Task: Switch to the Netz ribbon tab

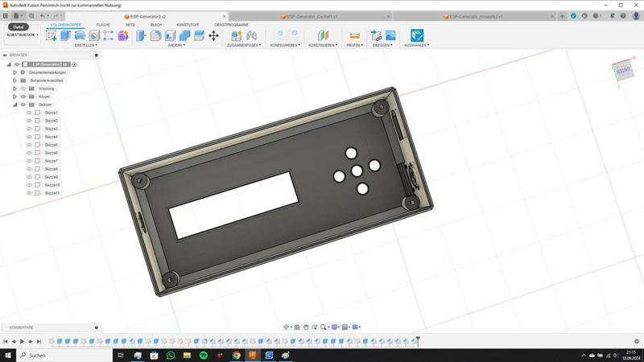Action: tap(130, 25)
